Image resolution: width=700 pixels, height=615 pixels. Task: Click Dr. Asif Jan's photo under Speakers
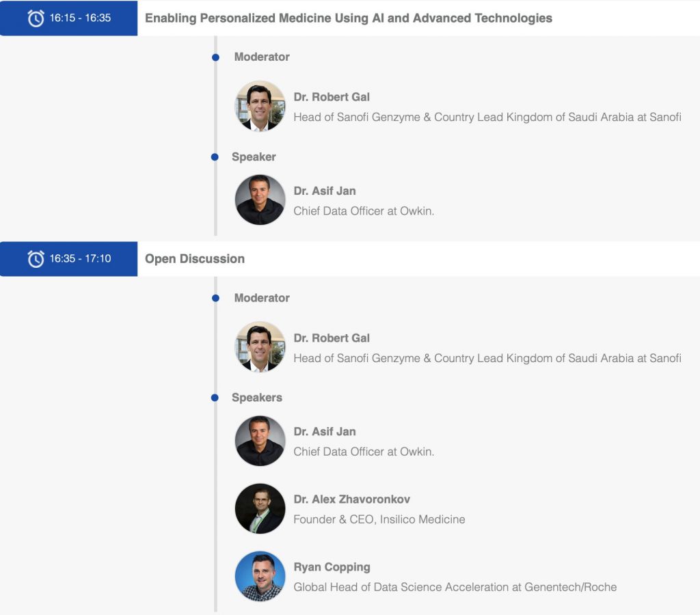(260, 441)
